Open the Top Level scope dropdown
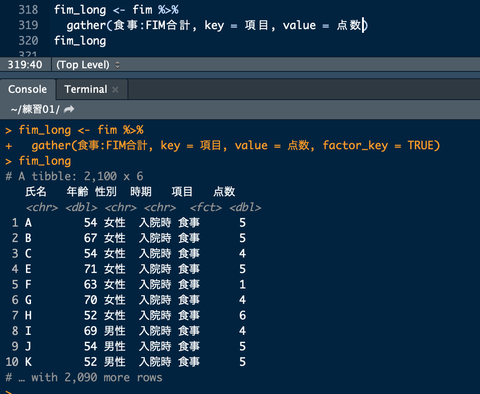The height and width of the screenshot is (394, 480). pos(88,65)
